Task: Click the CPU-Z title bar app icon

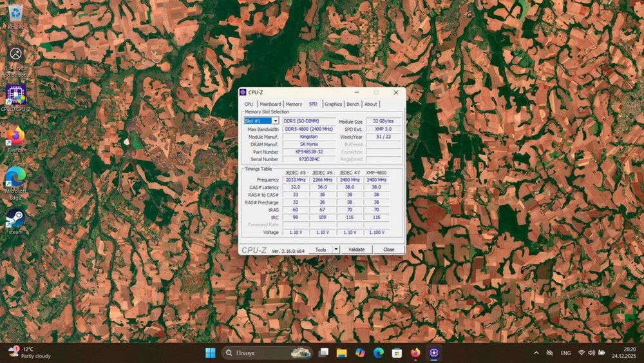Action: tap(243, 92)
